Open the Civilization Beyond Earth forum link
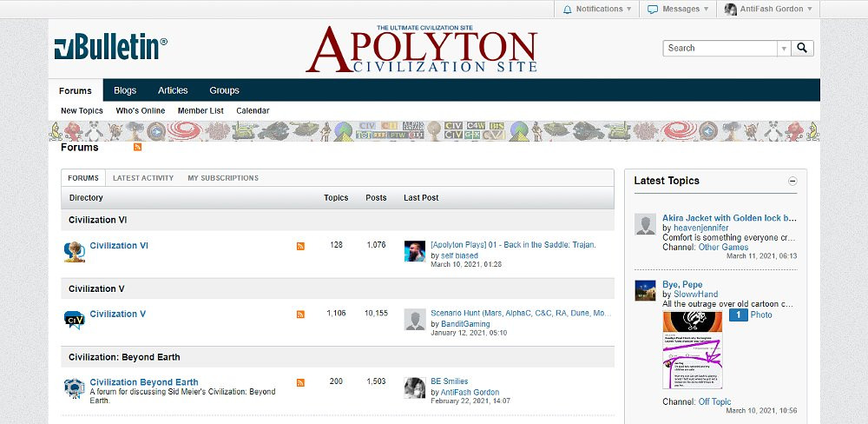 (144, 382)
